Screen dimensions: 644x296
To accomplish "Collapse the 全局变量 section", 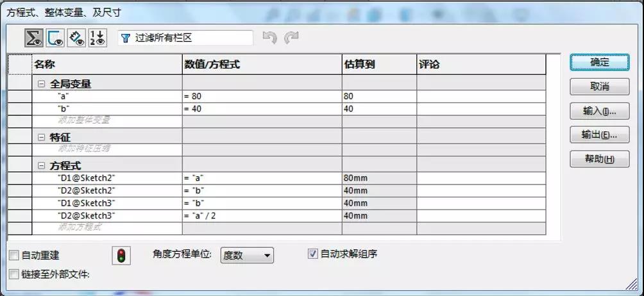I will [x=42, y=83].
